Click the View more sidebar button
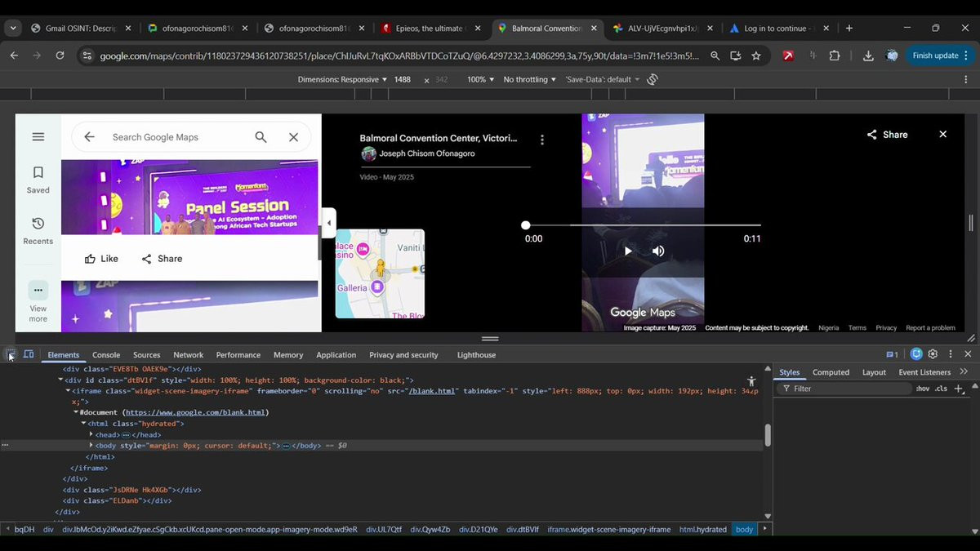 [38, 301]
